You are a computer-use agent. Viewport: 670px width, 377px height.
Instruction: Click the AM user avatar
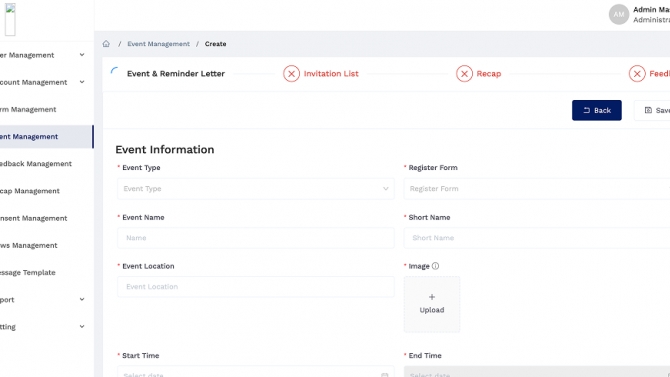point(618,15)
